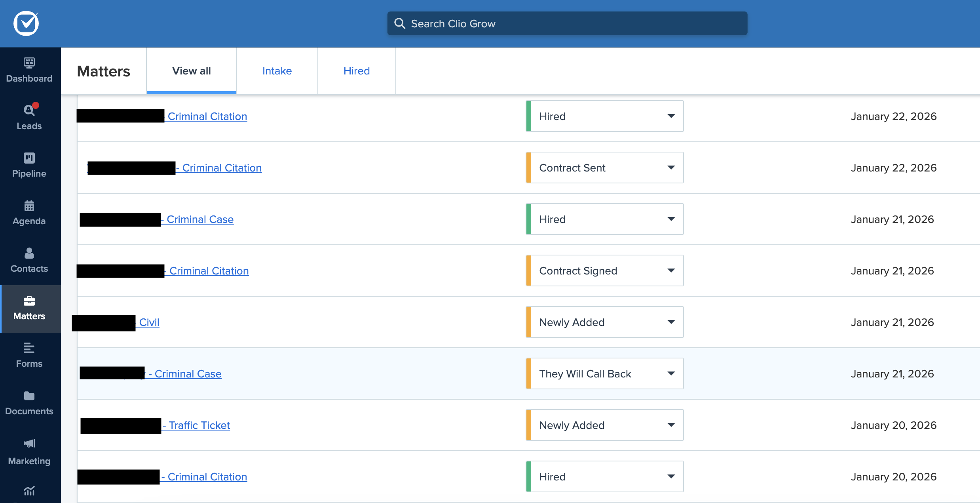Select the Matters briefcase icon
Screen dimensions: 980x503
[29, 301]
